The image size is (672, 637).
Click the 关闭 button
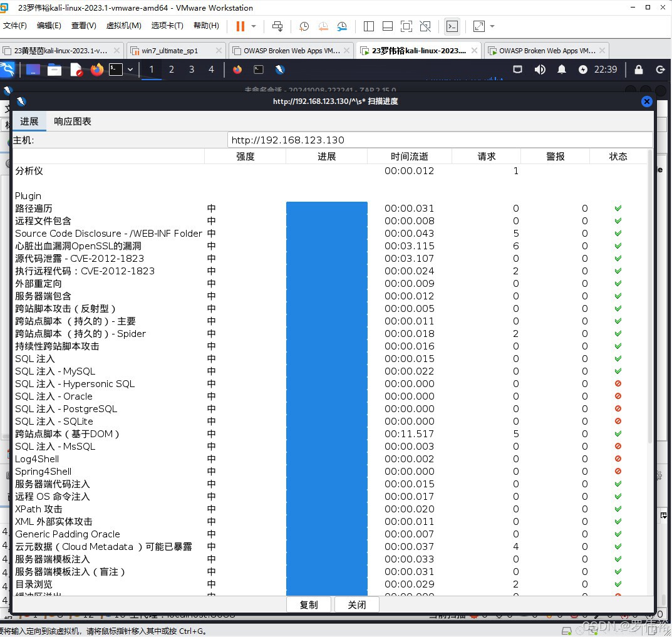(x=356, y=605)
